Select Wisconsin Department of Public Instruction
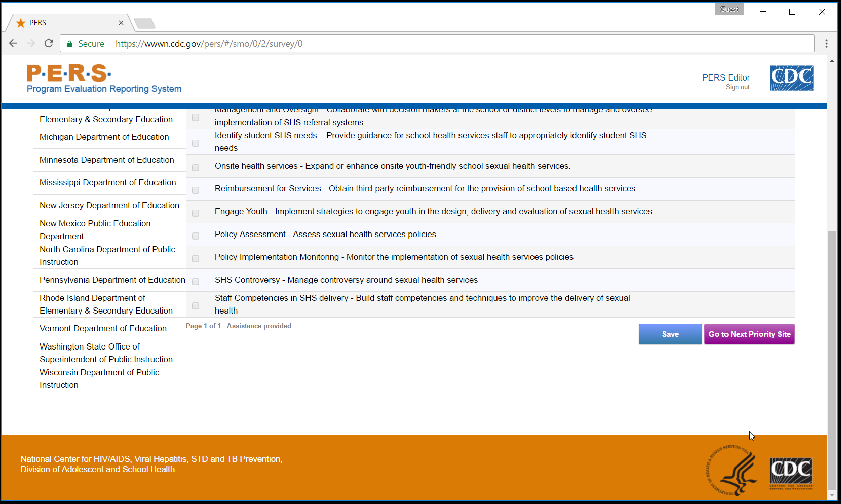The height and width of the screenshot is (504, 841). coord(109,379)
